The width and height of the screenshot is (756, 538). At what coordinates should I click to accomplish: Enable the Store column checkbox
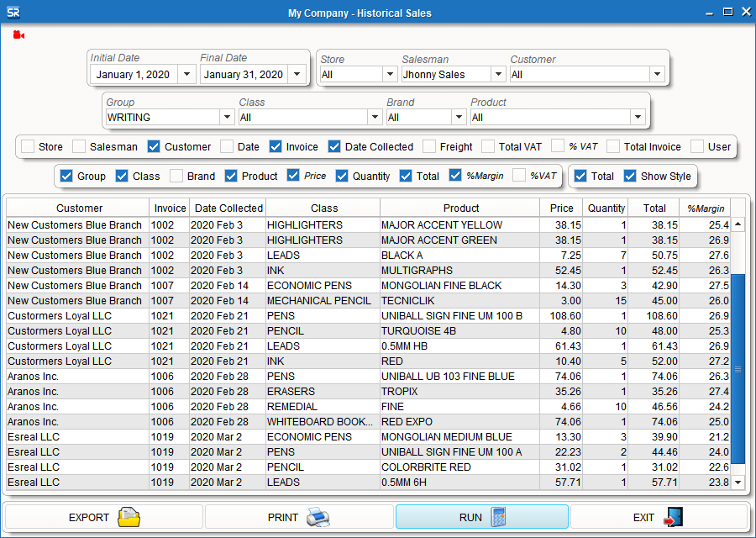click(x=28, y=146)
